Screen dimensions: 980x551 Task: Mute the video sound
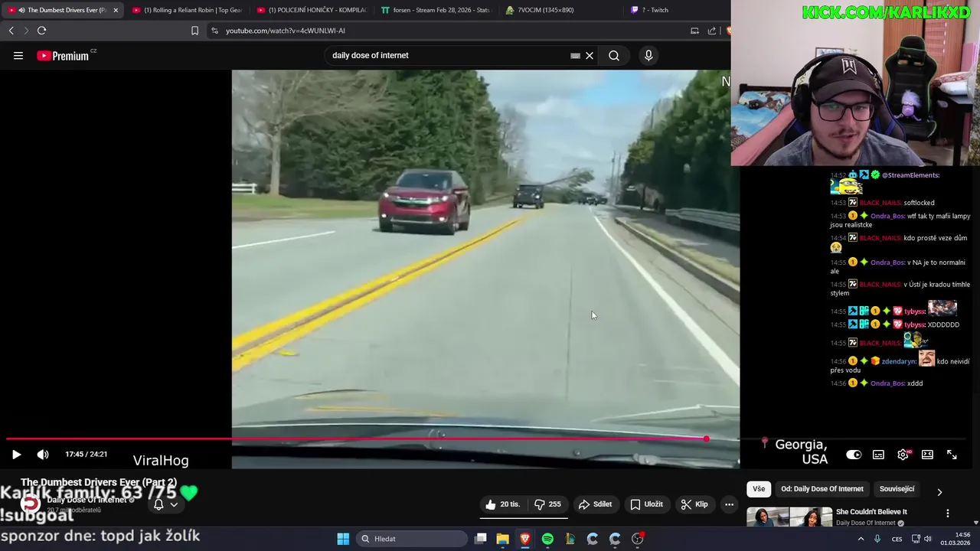(43, 455)
